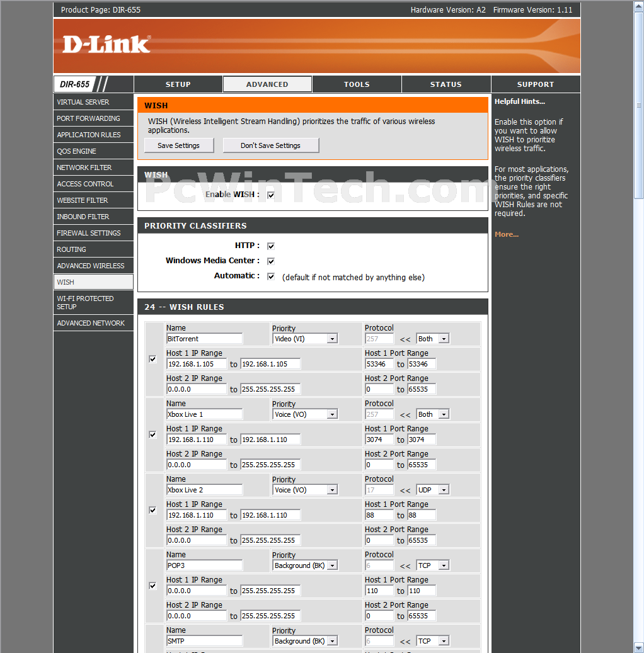Open Advanced Wireless settings
The width and height of the screenshot is (644, 653).
click(93, 266)
